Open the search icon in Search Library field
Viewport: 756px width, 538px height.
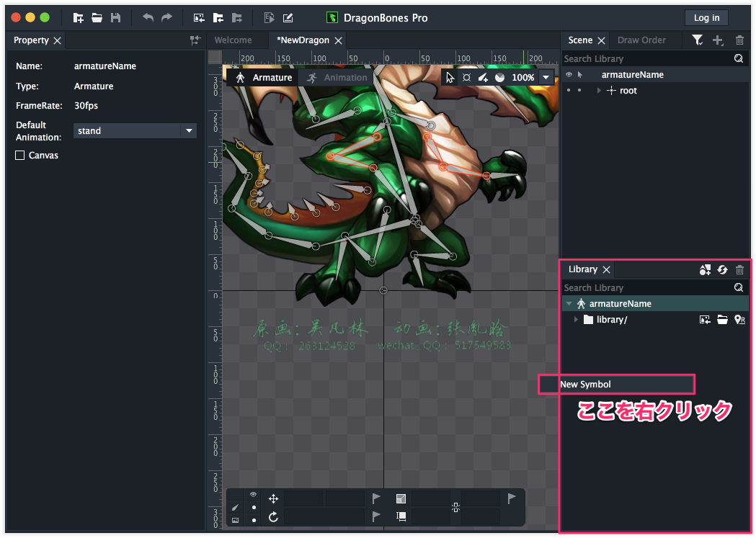(739, 58)
